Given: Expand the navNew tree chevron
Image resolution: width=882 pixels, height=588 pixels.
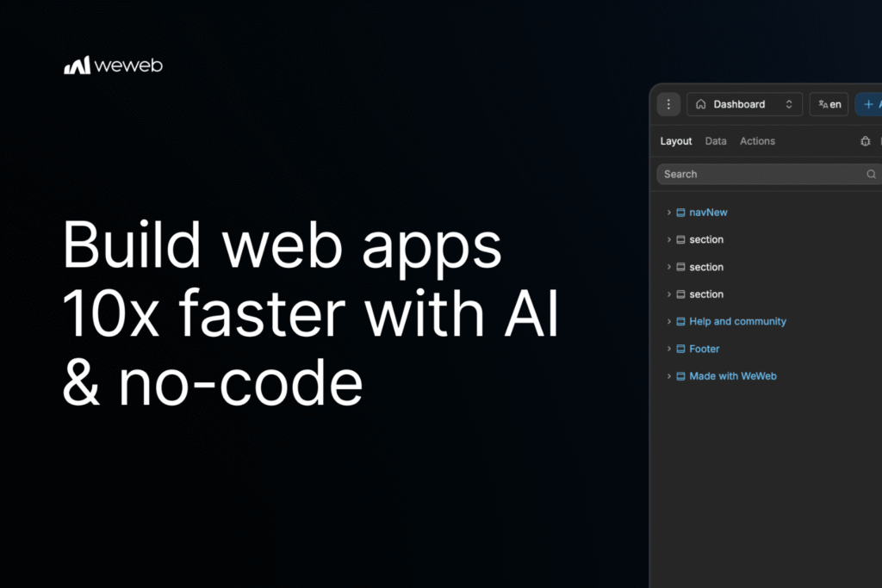Looking at the screenshot, I should click(668, 213).
